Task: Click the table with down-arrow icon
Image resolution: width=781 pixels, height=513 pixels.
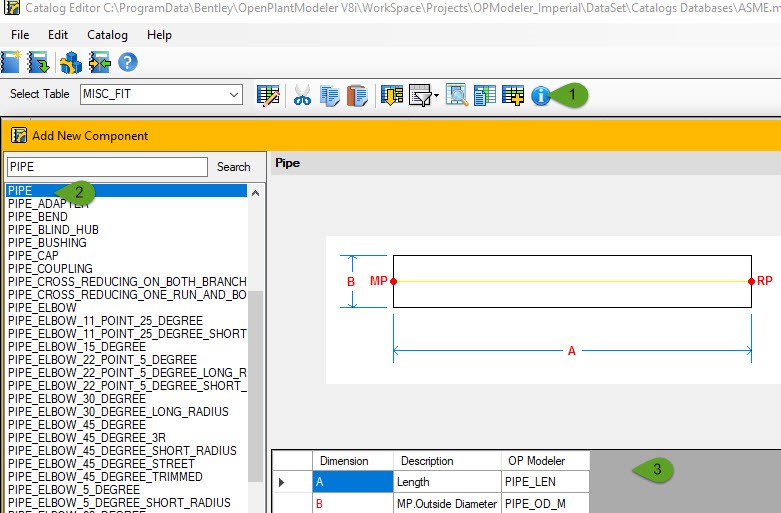Action: click(392, 95)
